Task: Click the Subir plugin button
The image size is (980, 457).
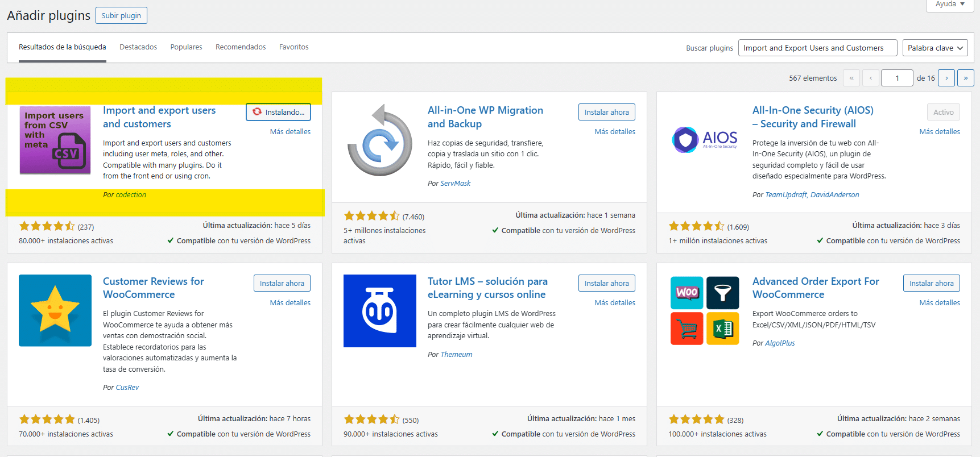Action: [121, 15]
